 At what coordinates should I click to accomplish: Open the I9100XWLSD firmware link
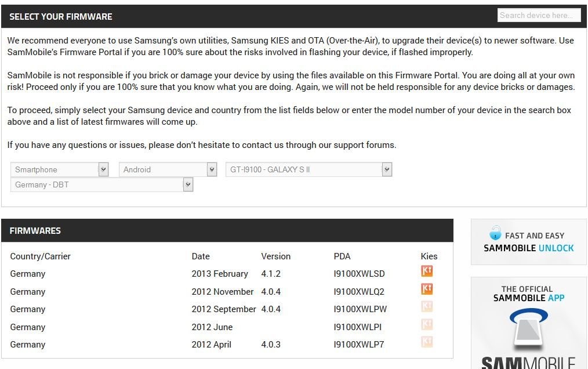click(360, 274)
